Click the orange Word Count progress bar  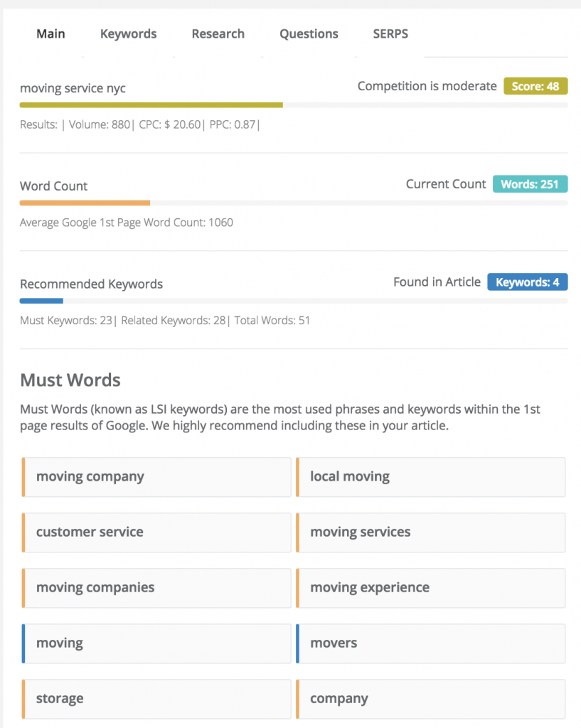(294, 203)
